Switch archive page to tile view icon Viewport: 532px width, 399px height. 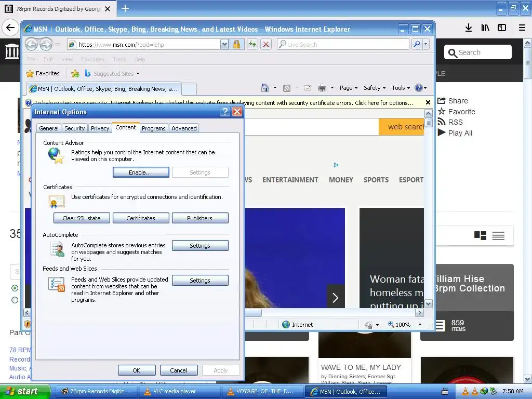tap(480, 235)
